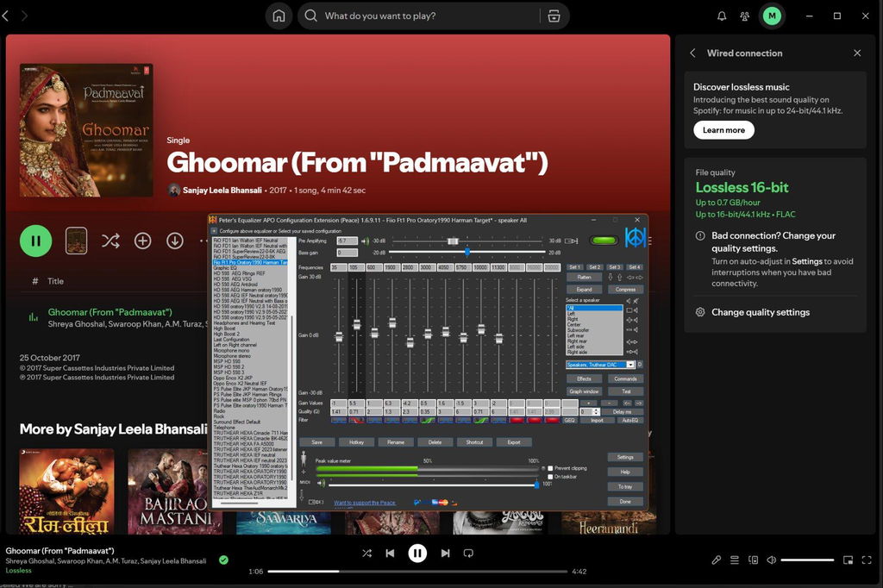The height and width of the screenshot is (588, 883).
Task: Enable shuffle next to the album play button
Action: click(110, 241)
